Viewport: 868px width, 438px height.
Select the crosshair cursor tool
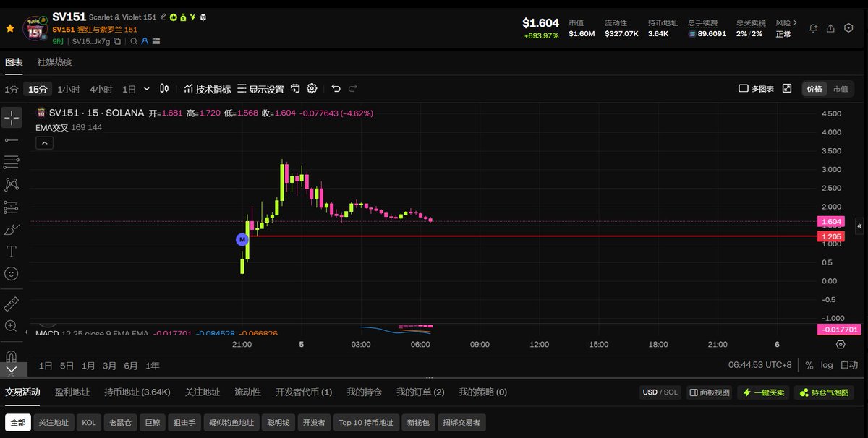(12, 118)
